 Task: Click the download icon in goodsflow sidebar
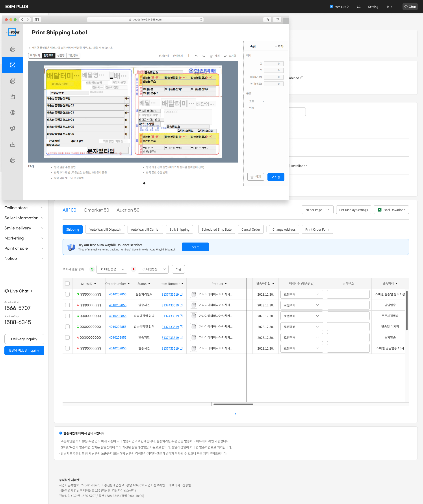13,144
